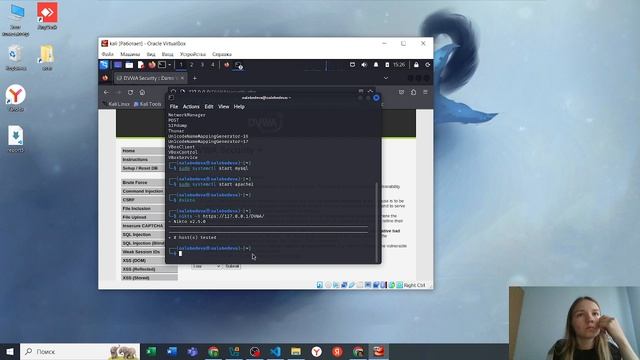Screen dimensions: 640x360
Task: Click the 15:26 clock in Kali panel
Action: [x=399, y=65]
